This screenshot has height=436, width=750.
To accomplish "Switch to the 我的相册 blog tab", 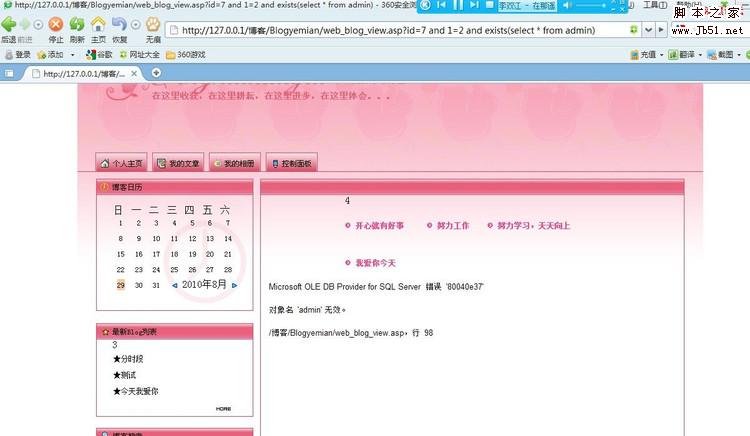I will tap(234, 163).
